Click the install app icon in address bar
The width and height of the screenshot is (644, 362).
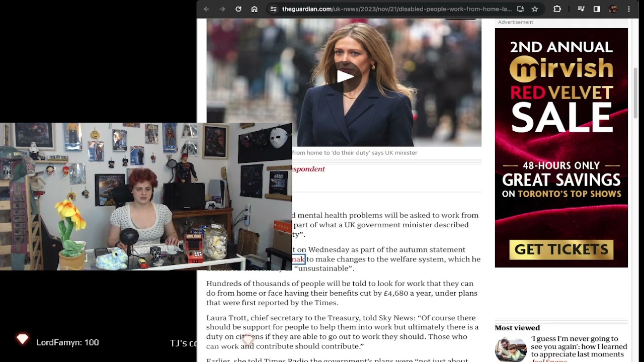click(521, 9)
